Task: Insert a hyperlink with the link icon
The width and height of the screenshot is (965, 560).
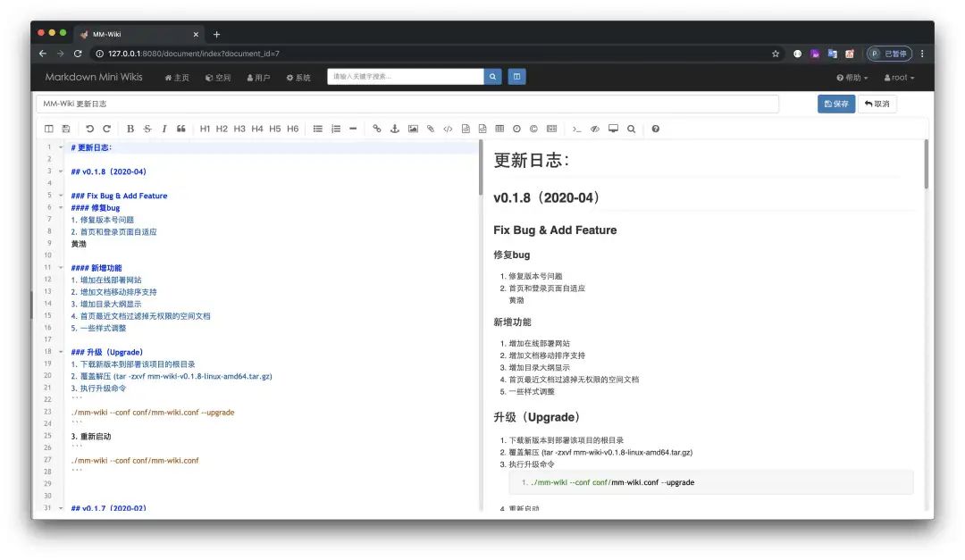Action: 377,129
